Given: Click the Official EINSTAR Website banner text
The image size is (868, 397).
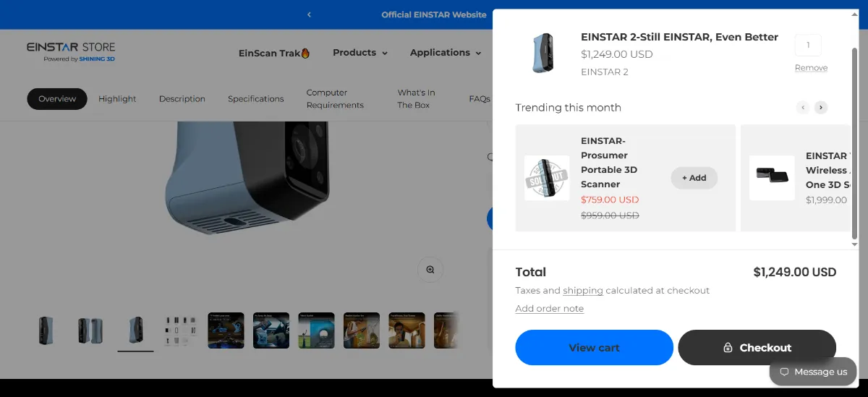Looking at the screenshot, I should 434,14.
